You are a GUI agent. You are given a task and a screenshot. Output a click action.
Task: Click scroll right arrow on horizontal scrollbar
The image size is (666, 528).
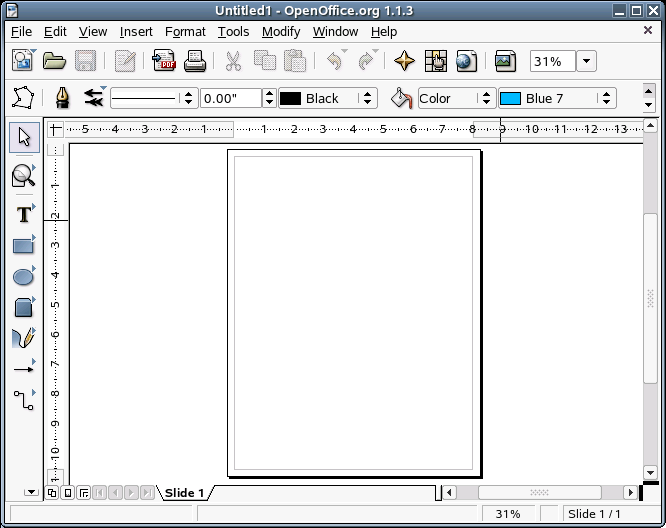pyautogui.click(x=630, y=492)
